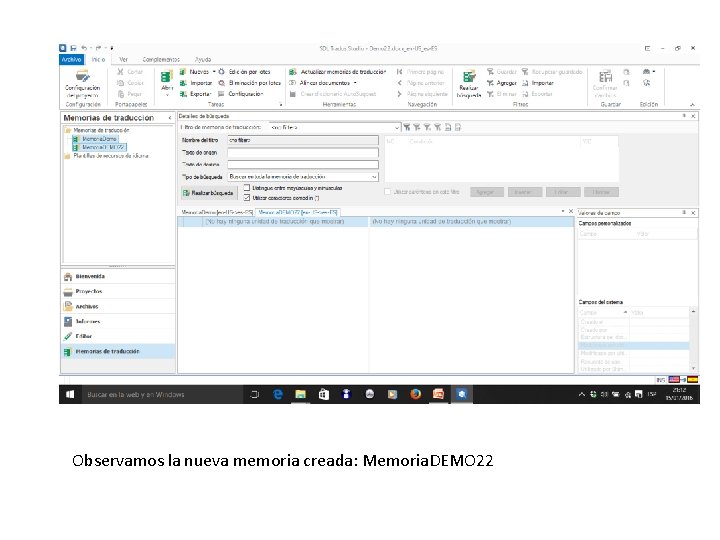Viewport: 720px width, 540px height.
Task: Click the Pegar ribbon command
Action: pos(129,94)
